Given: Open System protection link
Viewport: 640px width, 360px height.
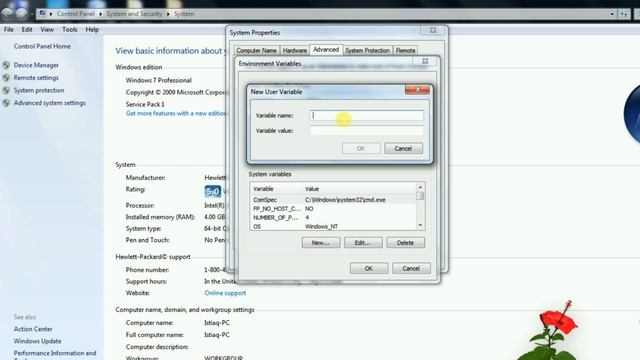Looking at the screenshot, I should click(x=39, y=90).
